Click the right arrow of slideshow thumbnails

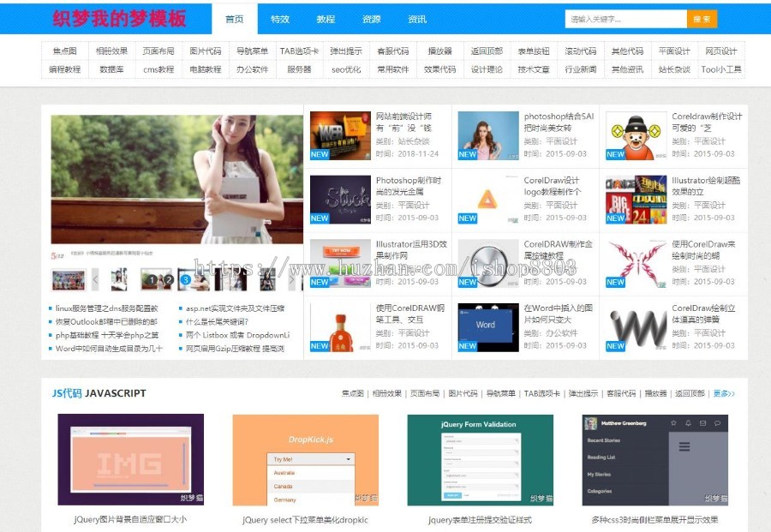pyautogui.click(x=291, y=279)
